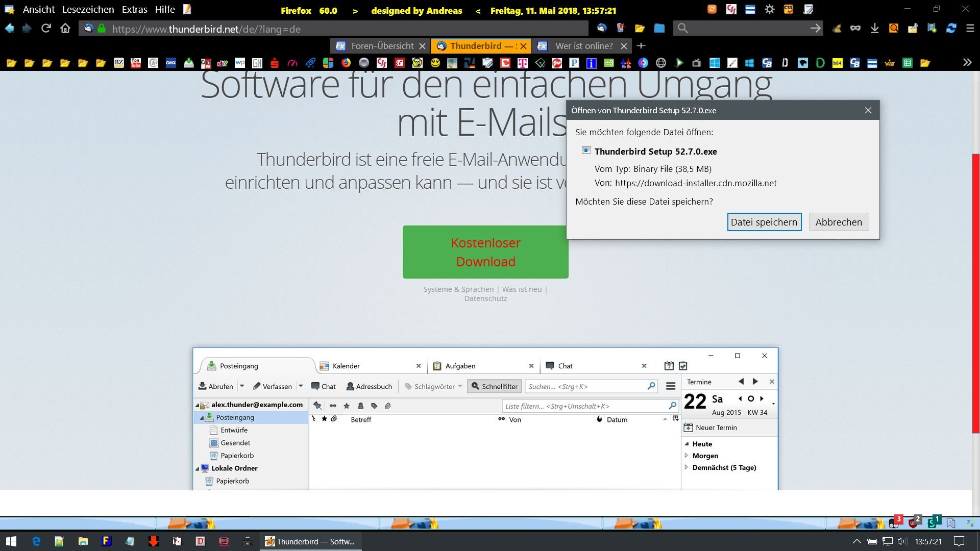The width and height of the screenshot is (980, 551).
Task: Show more bookmarks overflow chevron
Action: pos(967,62)
